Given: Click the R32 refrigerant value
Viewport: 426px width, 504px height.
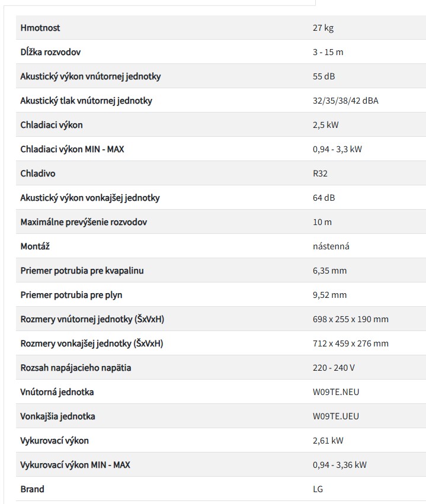Looking at the screenshot, I should coord(320,174).
